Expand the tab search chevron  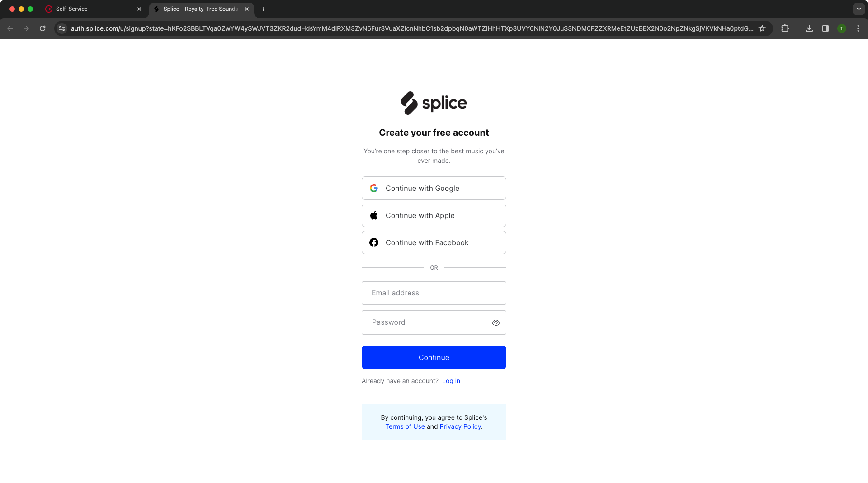coord(859,9)
